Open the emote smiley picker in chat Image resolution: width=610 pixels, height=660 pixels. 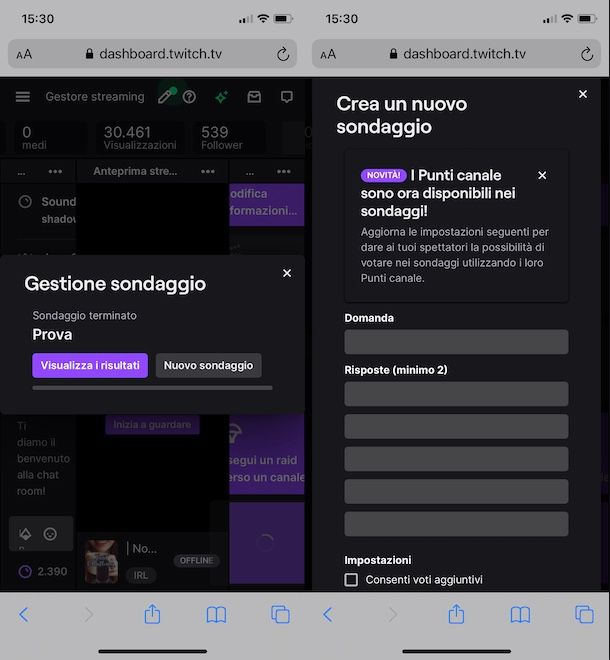50,534
